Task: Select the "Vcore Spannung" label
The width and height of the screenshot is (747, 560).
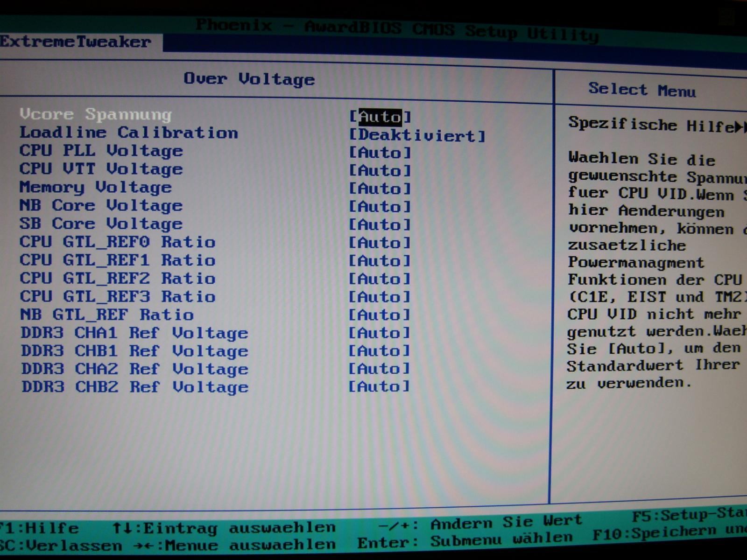Action: 96,114
